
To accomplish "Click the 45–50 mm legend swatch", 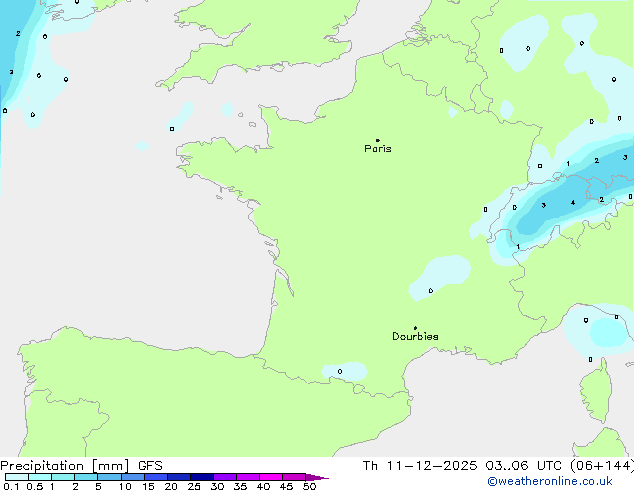I will point(294,477).
